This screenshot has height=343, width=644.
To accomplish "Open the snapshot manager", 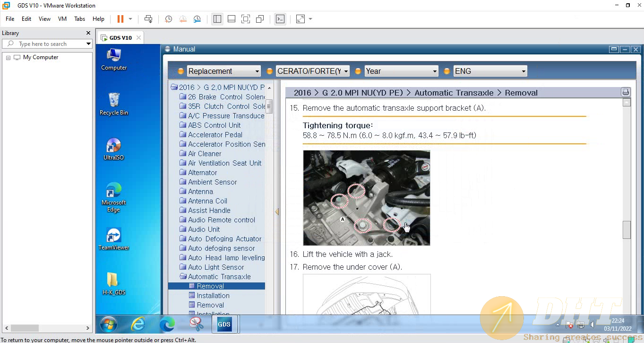I will pyautogui.click(x=197, y=19).
